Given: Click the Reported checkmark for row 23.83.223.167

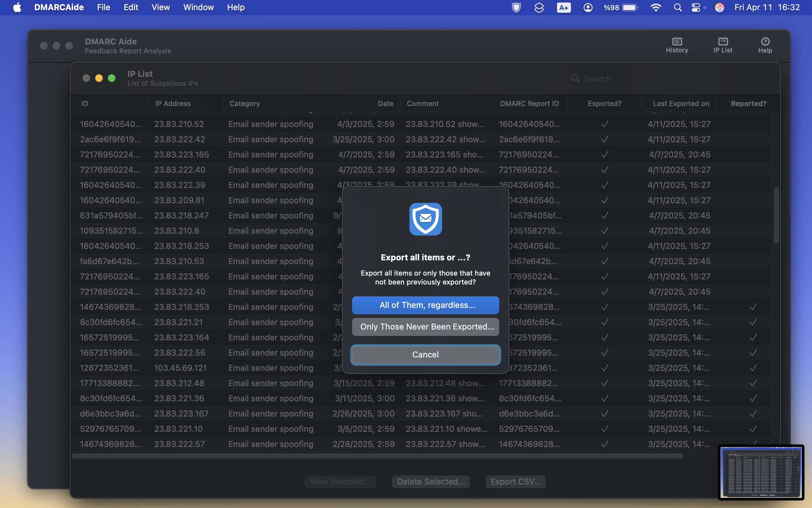Looking at the screenshot, I should coord(753,414).
